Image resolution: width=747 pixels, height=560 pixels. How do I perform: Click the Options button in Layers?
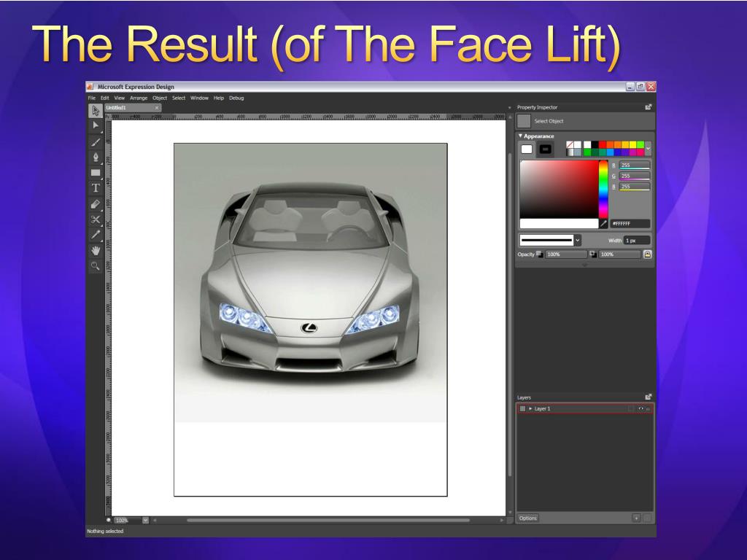click(528, 518)
